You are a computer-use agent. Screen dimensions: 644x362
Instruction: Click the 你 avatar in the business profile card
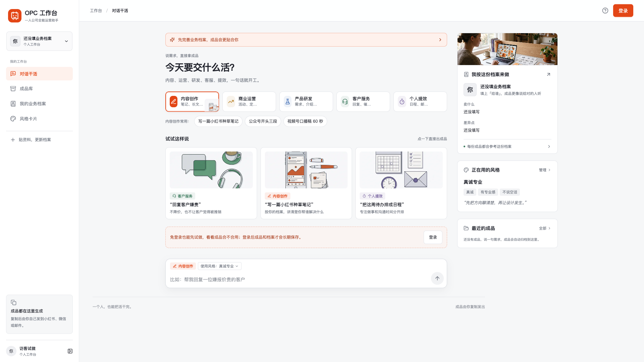[x=470, y=90]
